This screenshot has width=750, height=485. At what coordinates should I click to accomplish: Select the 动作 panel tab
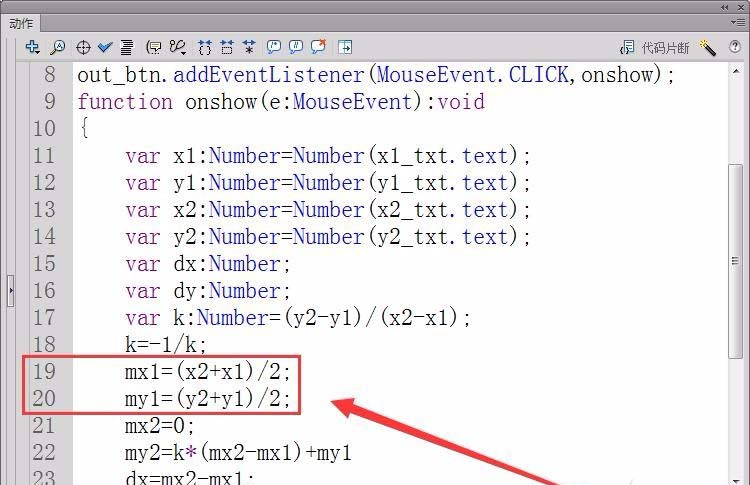click(21, 23)
